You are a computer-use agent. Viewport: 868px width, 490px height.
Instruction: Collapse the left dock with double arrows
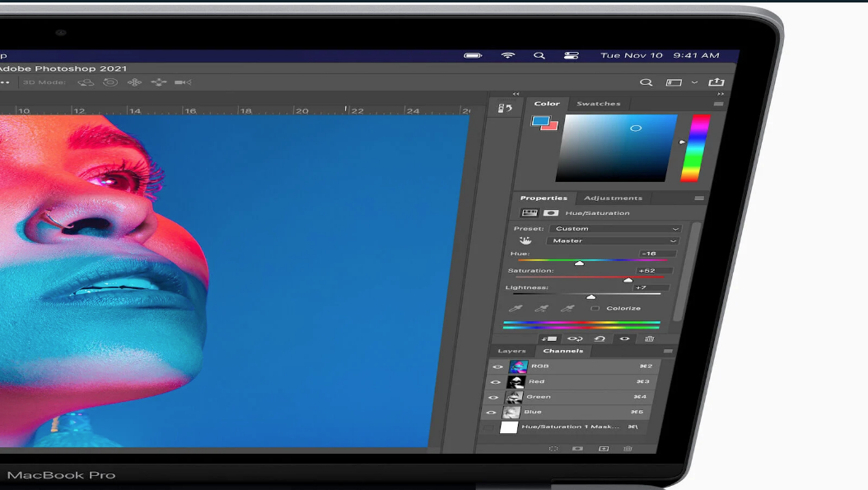click(516, 94)
